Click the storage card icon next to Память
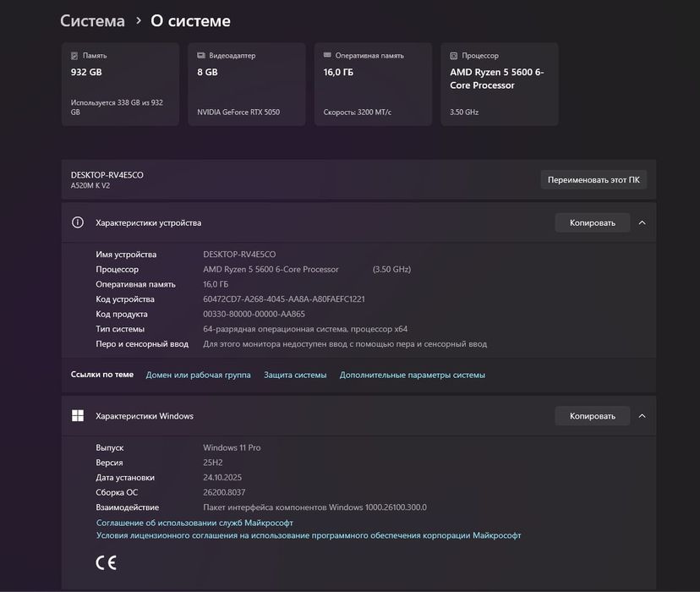Viewport: 700px width, 592px height. point(74,56)
